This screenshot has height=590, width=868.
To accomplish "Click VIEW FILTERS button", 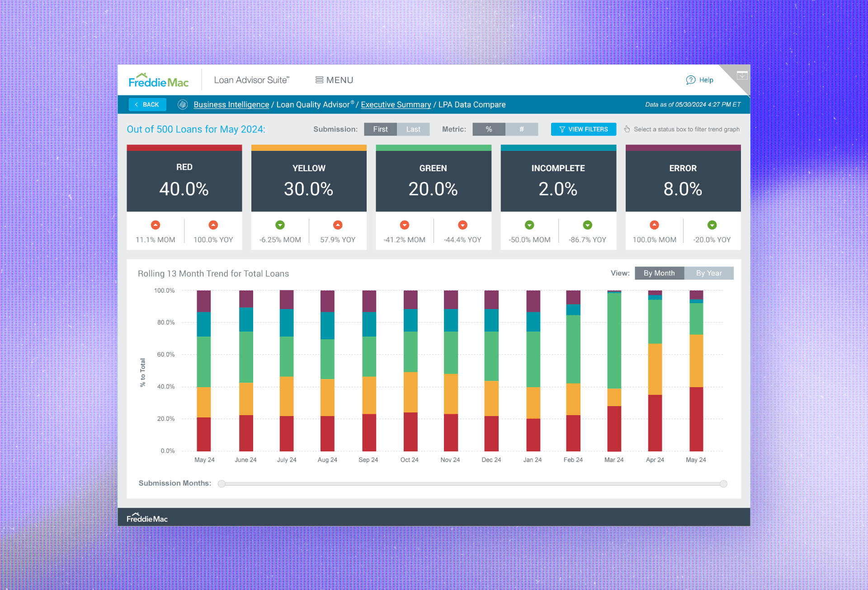I will point(583,129).
